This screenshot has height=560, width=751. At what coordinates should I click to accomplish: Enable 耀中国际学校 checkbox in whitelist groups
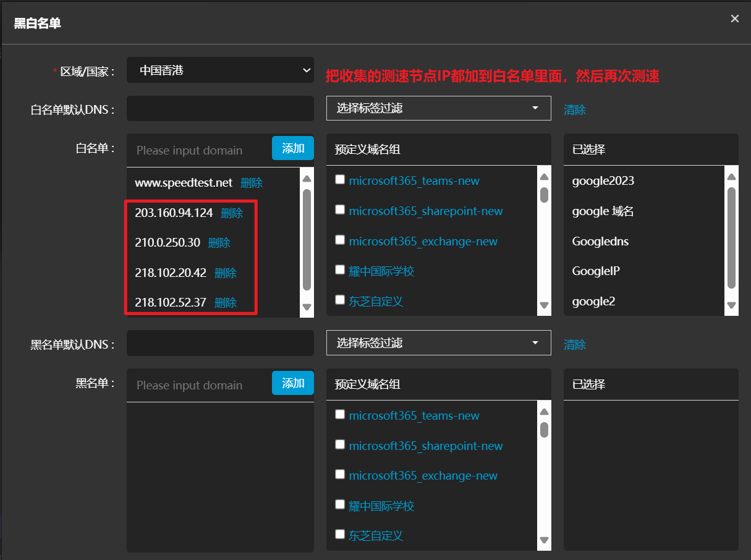tap(339, 269)
